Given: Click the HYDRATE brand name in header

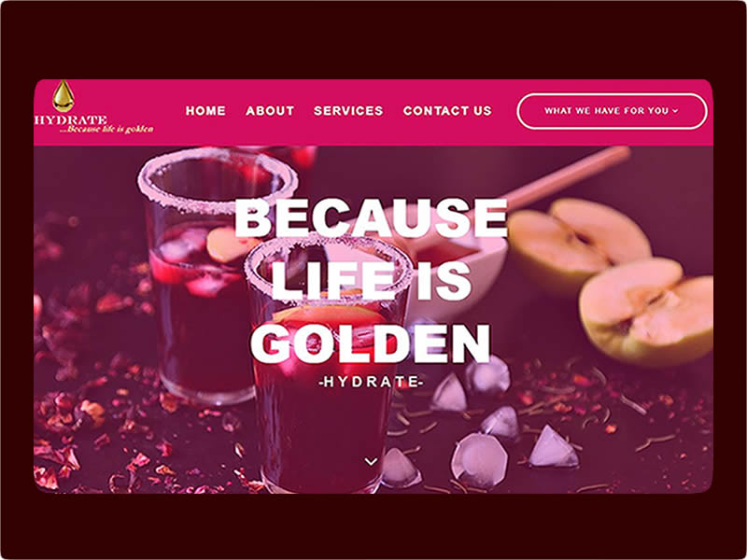Looking at the screenshot, I should [x=71, y=120].
